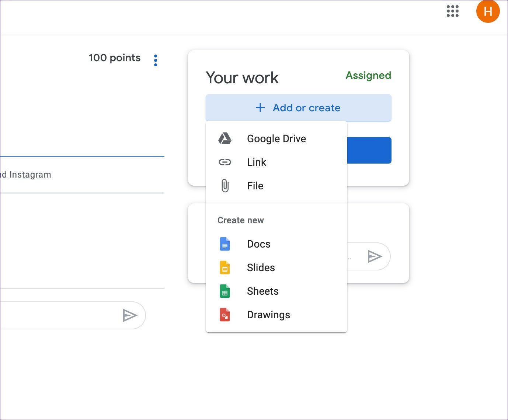This screenshot has width=508, height=420.
Task: Select the Link menu option
Action: click(x=276, y=162)
